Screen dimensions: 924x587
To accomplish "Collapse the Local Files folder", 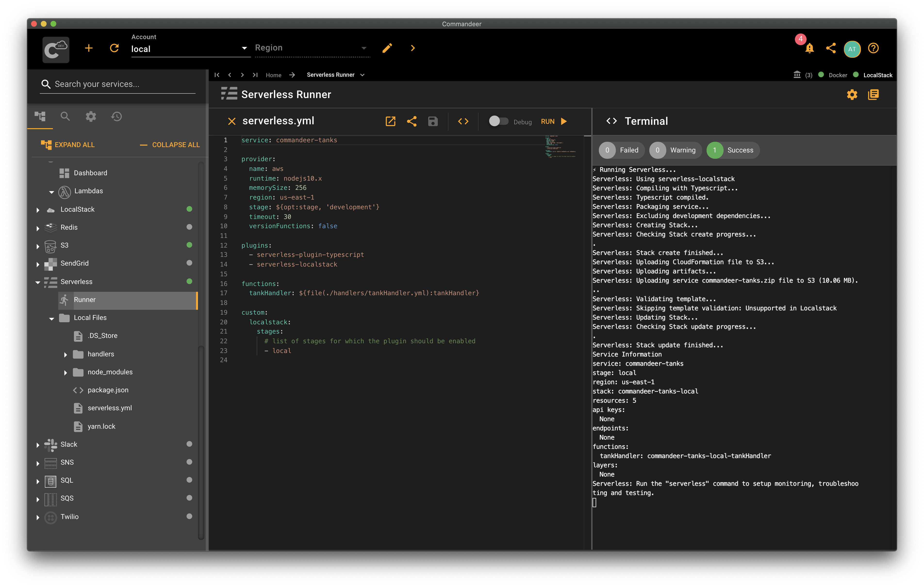I will point(51,319).
